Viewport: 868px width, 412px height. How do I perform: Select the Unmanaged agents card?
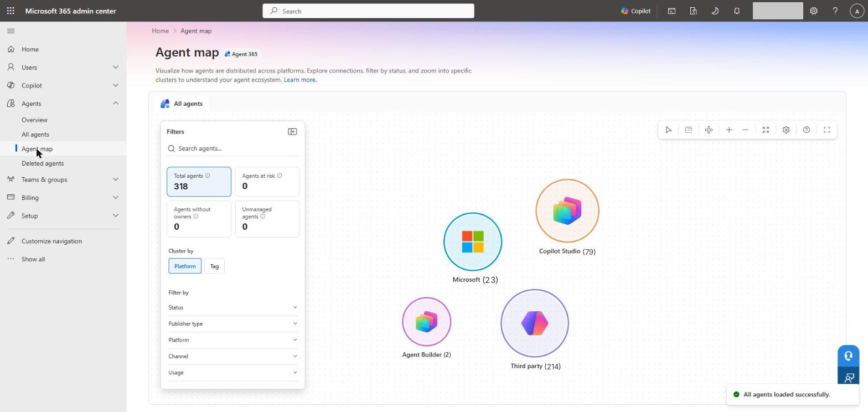click(x=267, y=219)
